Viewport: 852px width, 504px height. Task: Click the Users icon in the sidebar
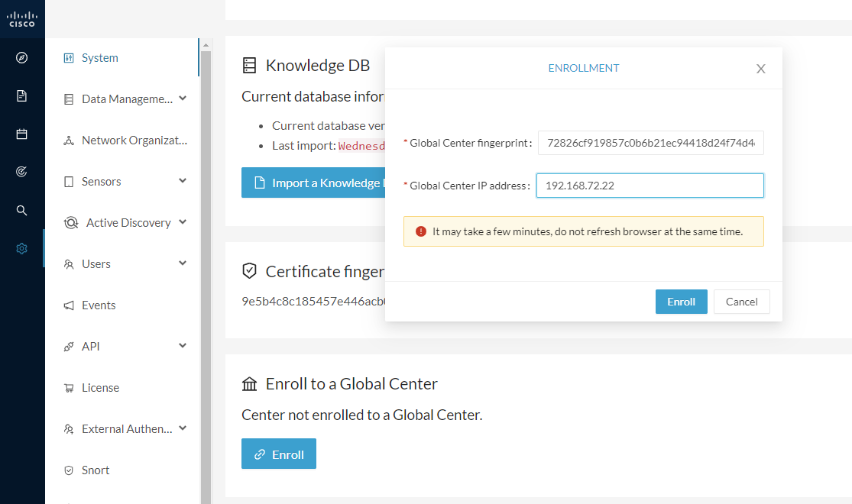(x=67, y=263)
